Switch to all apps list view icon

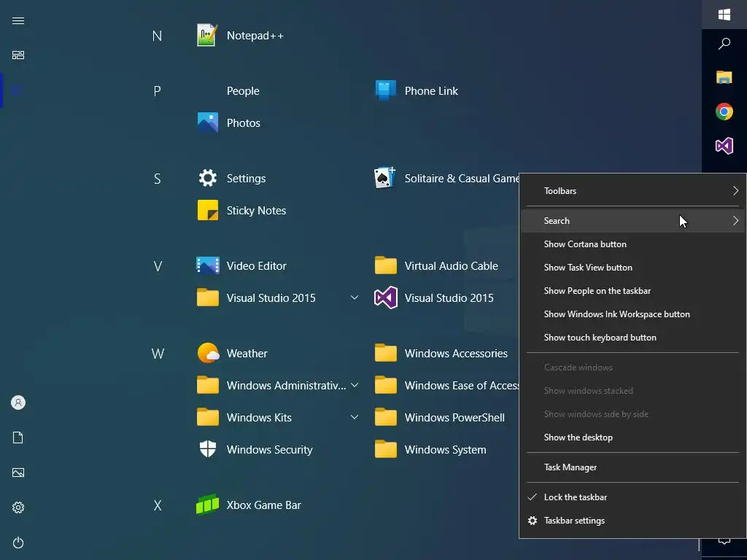pyautogui.click(x=18, y=90)
